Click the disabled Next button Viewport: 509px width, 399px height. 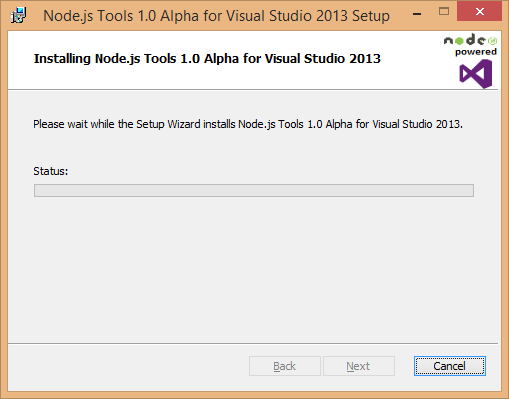359,366
